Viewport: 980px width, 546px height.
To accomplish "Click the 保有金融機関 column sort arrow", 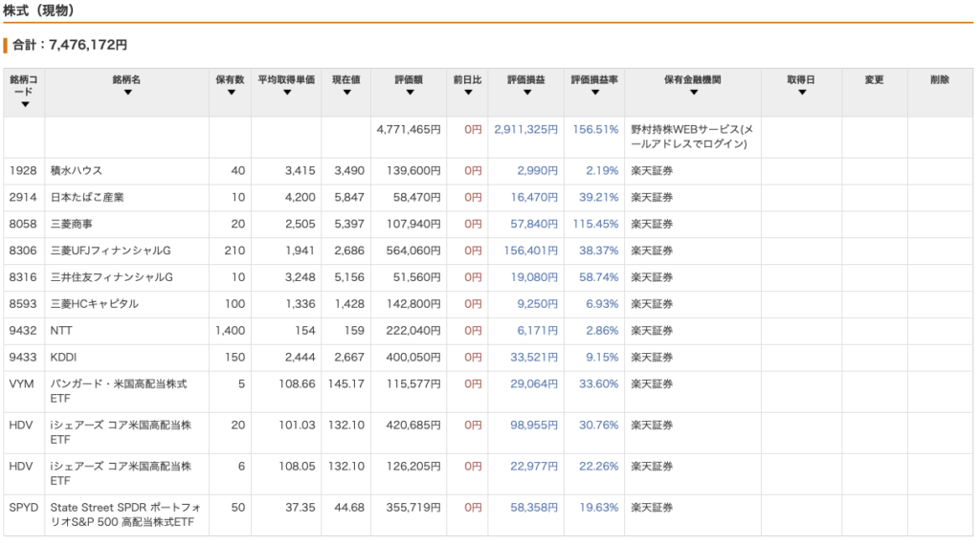I will tap(692, 93).
